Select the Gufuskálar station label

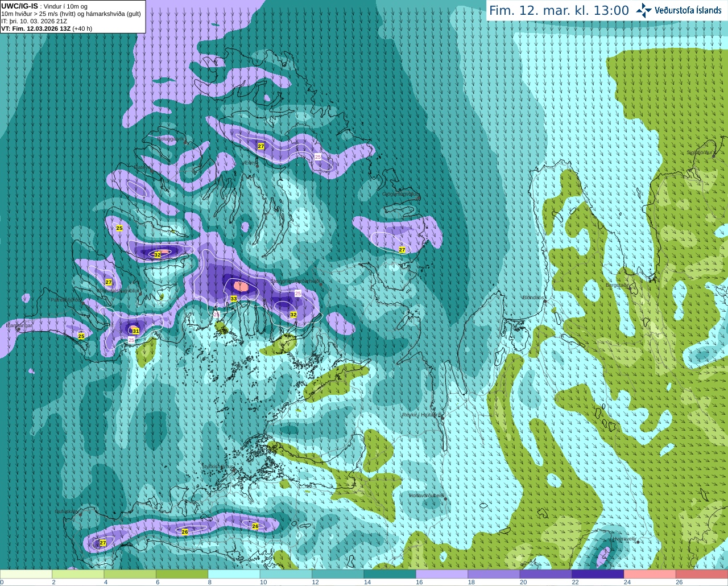[x=67, y=511]
